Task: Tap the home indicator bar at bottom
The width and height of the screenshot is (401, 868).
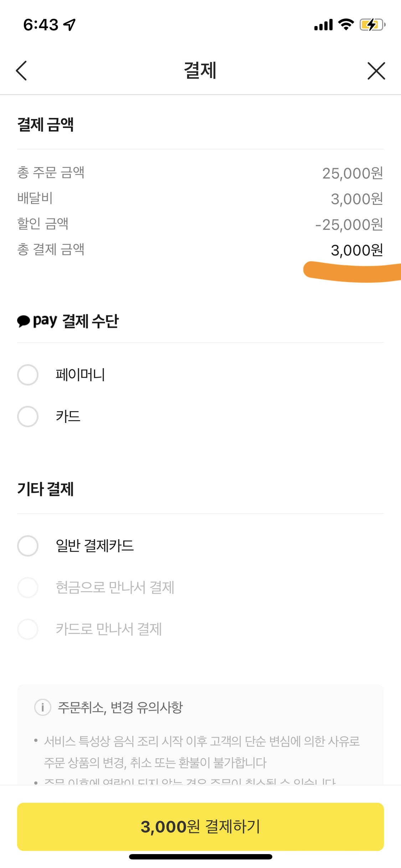Action: click(x=200, y=857)
